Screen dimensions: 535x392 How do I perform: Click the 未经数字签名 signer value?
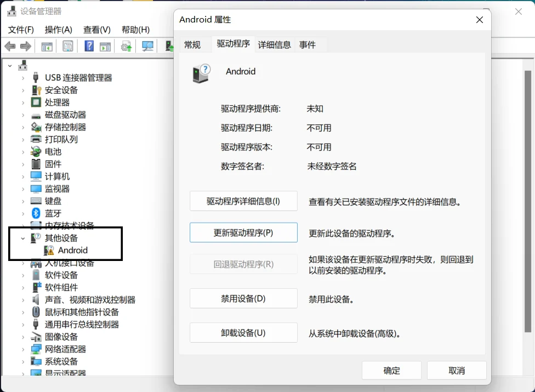[332, 166]
